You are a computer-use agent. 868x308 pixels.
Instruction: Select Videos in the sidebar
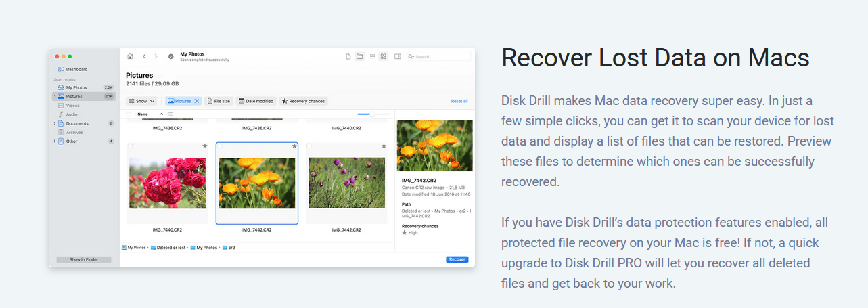(x=84, y=106)
